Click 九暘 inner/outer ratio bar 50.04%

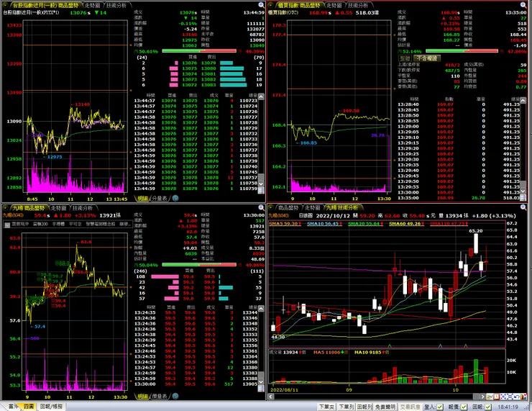click(x=199, y=264)
